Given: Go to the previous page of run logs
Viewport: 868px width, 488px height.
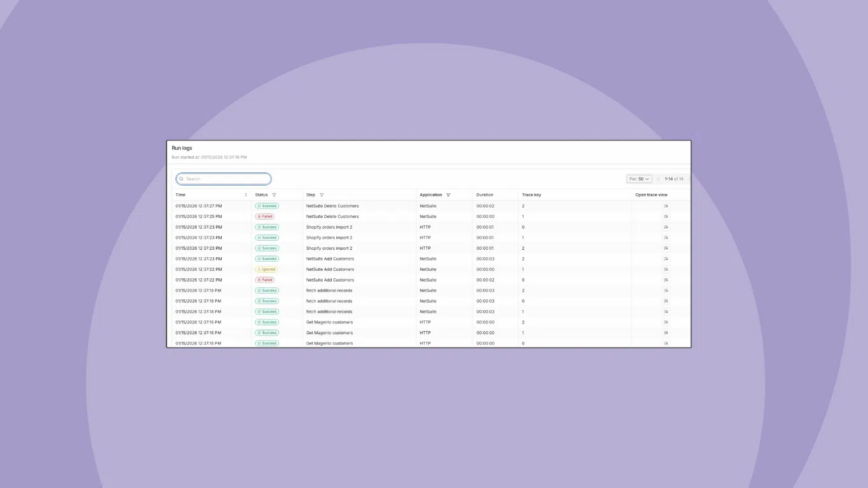Looking at the screenshot, I should click(658, 179).
